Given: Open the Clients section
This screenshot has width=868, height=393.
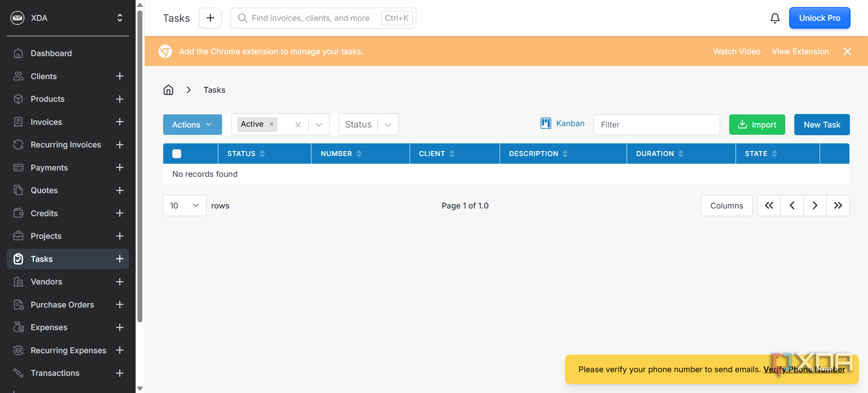Looking at the screenshot, I should coord(43,76).
